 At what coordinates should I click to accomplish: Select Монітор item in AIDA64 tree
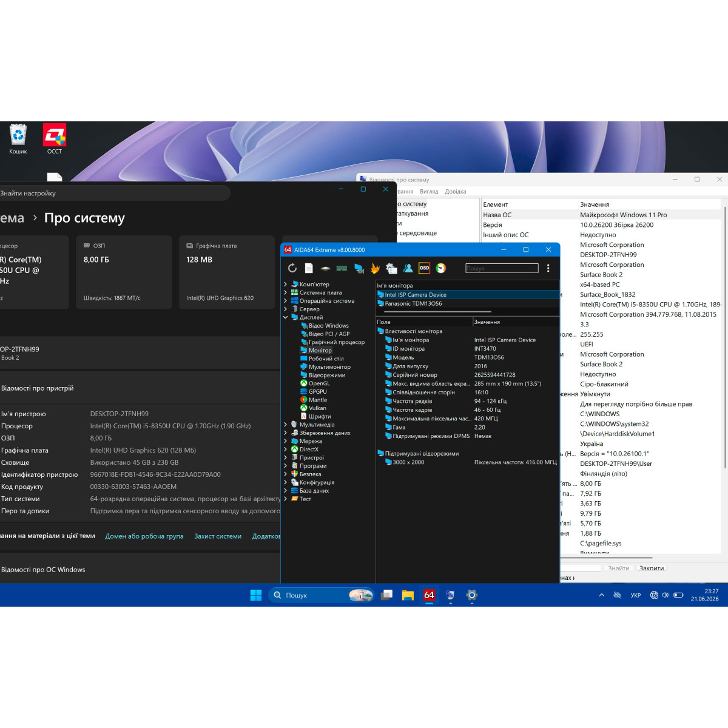pyautogui.click(x=316, y=351)
